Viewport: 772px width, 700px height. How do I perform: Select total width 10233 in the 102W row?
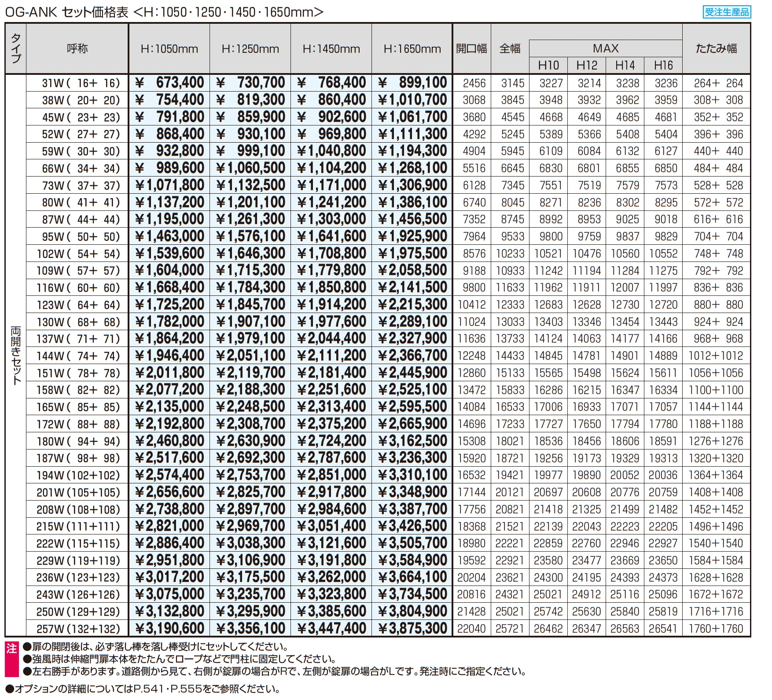coord(510,254)
